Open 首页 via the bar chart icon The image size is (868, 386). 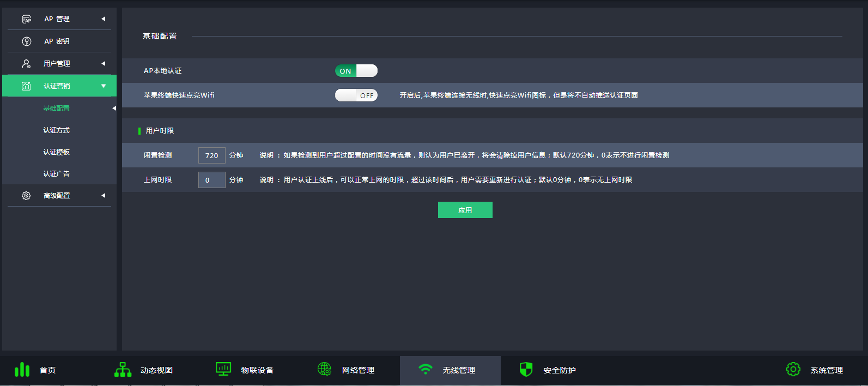coord(22,370)
